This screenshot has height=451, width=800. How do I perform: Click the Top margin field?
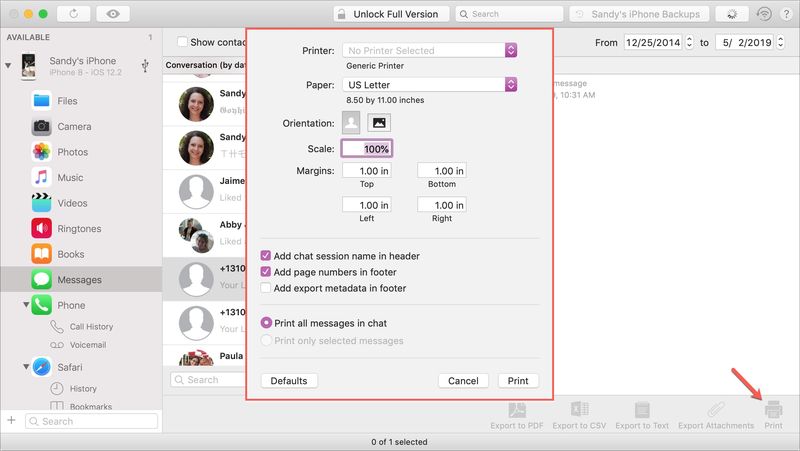coord(367,170)
